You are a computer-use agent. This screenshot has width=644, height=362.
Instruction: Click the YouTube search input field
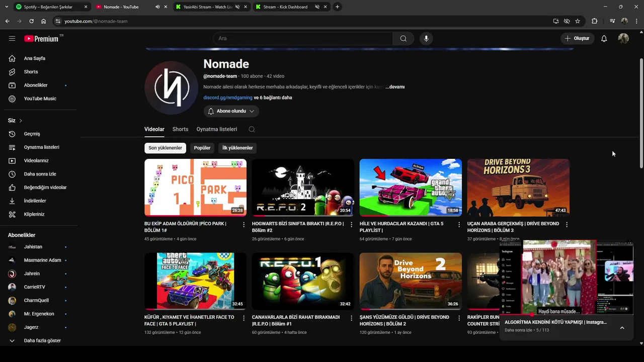point(303,38)
